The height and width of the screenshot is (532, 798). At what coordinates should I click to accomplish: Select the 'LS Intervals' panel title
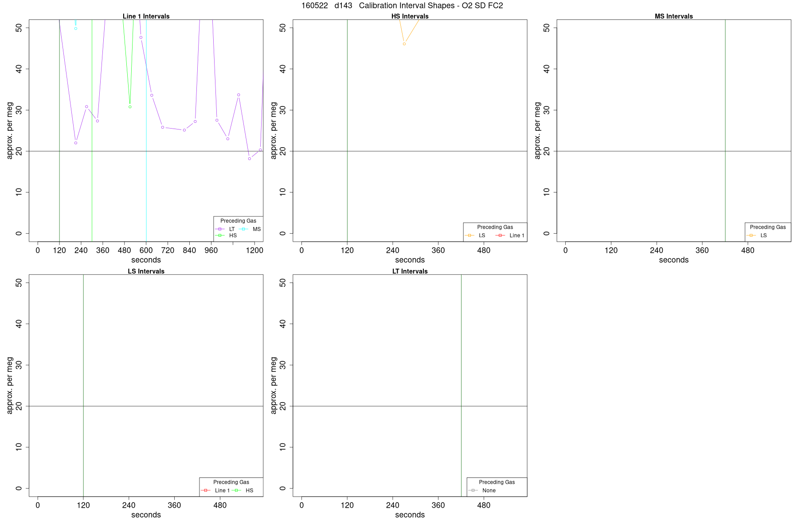pyautogui.click(x=146, y=271)
